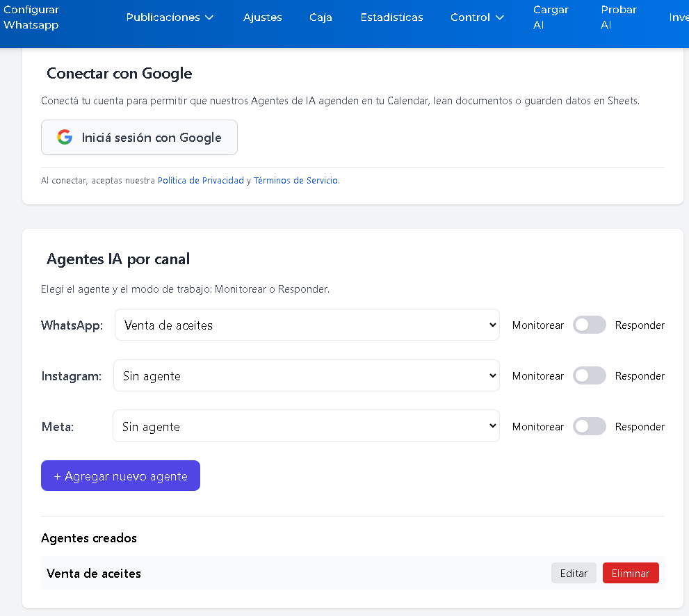Click Eliminar to delete Venta de aceites

click(630, 572)
